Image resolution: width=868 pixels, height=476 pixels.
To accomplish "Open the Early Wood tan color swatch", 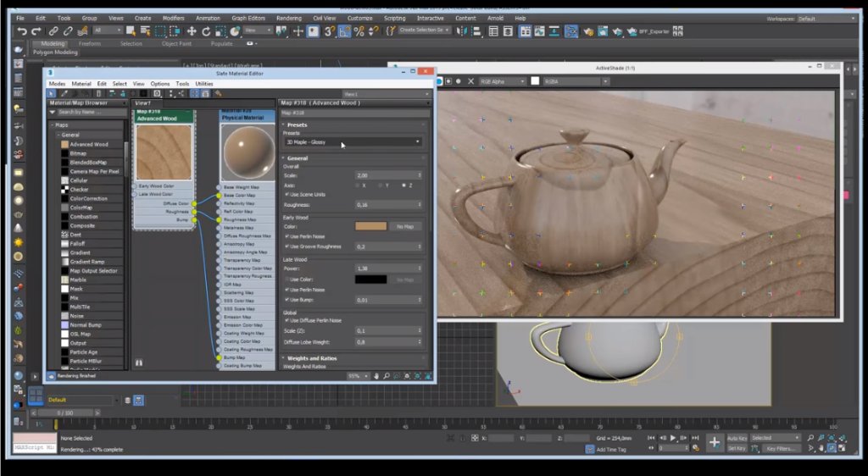I will pos(371,227).
